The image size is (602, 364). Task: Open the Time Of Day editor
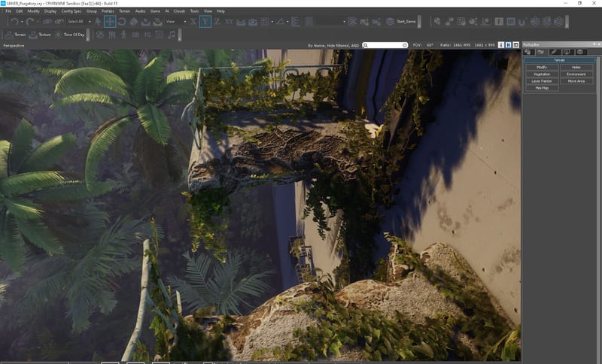tap(69, 35)
